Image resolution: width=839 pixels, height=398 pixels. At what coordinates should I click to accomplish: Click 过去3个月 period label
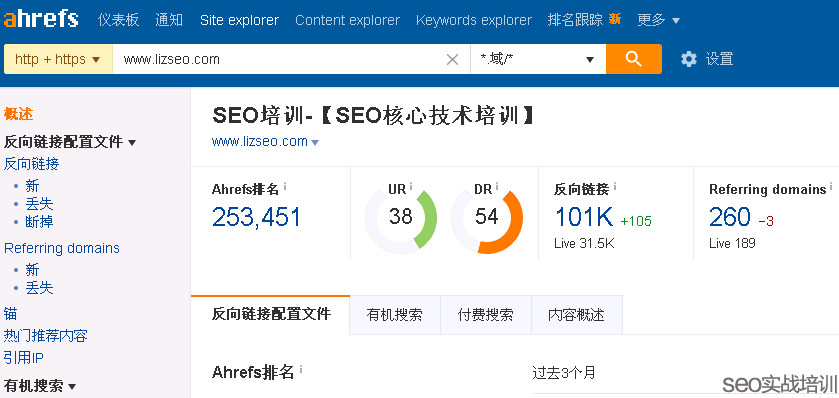563,373
